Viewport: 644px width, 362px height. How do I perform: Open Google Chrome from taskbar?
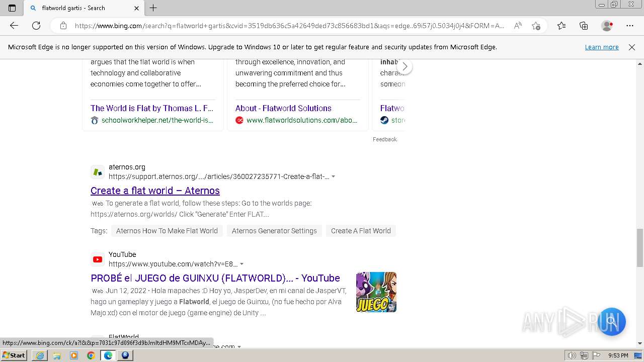click(91, 355)
